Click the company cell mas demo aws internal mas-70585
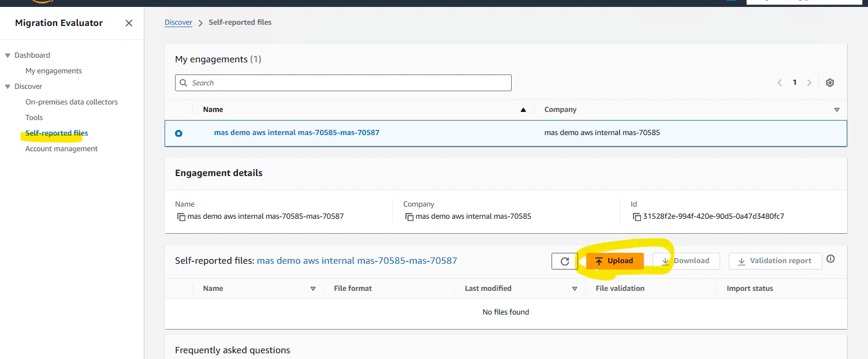Viewport: 868px width, 359px height. (x=602, y=133)
